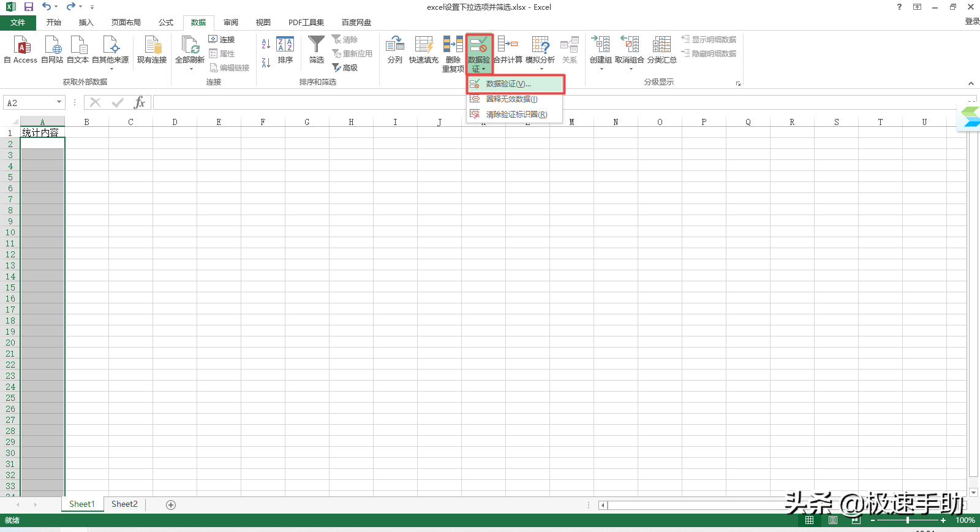980x532 pixels.
Task: Expand the Name Box dropdown arrow
Action: (x=59, y=102)
